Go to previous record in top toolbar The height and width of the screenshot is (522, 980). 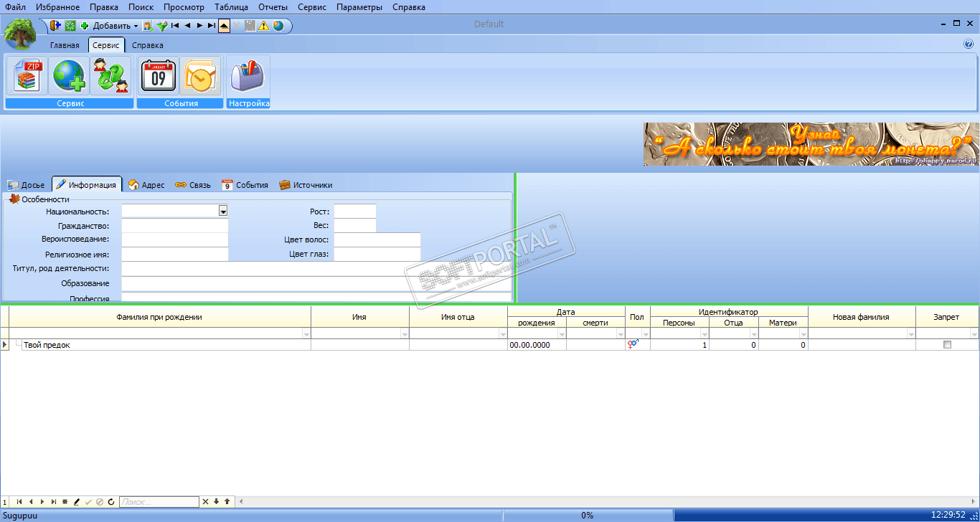click(x=187, y=26)
